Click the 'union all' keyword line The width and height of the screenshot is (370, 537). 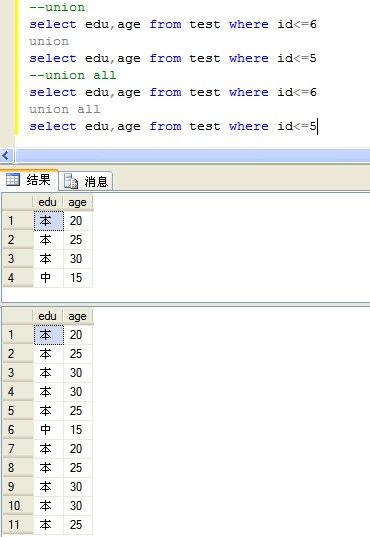click(x=64, y=109)
